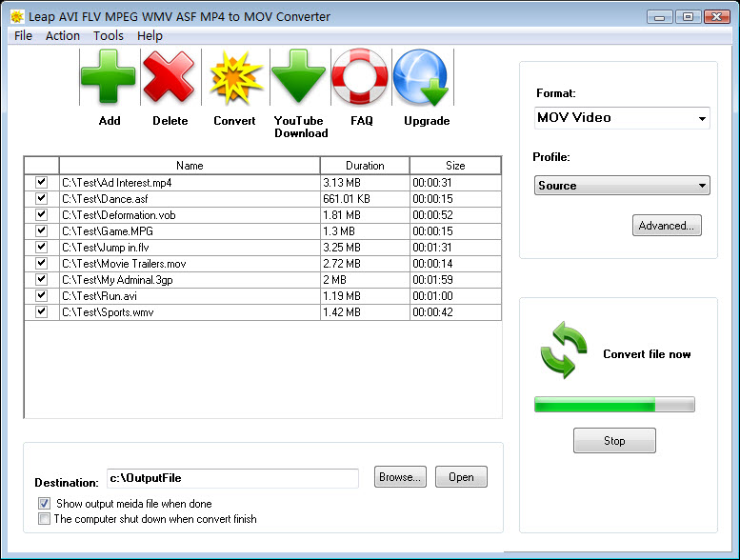Click the green conversion progress bar
740x560 pixels.
614,405
